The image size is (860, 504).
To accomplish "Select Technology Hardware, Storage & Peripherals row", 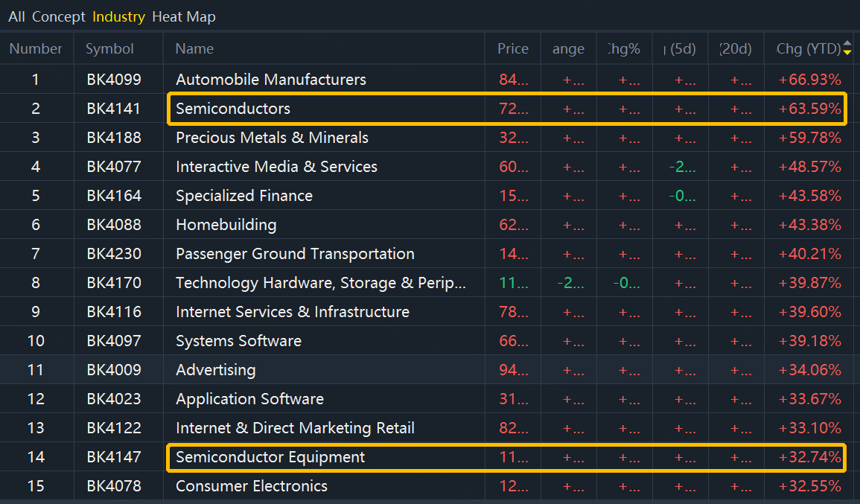I will 321,283.
